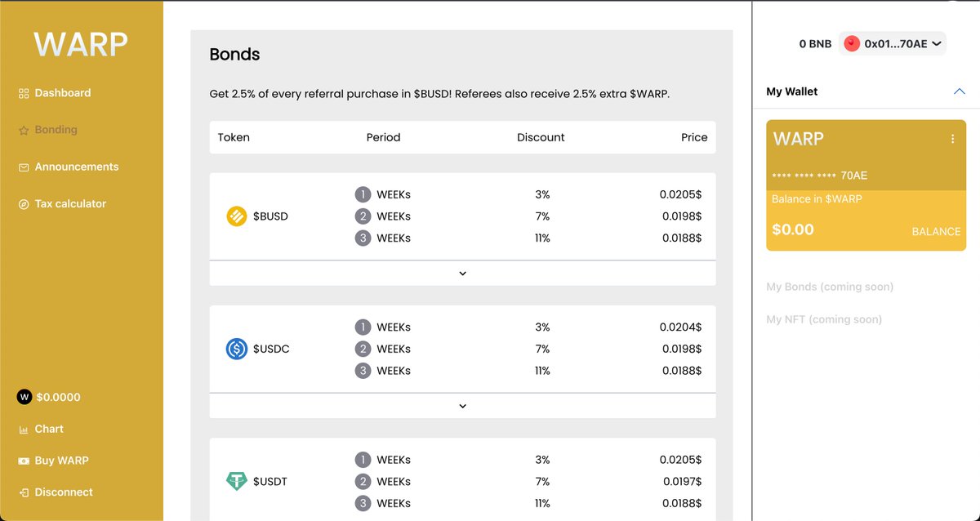The image size is (980, 521).
Task: Click the $USDC 0.0204$ price
Action: point(680,327)
